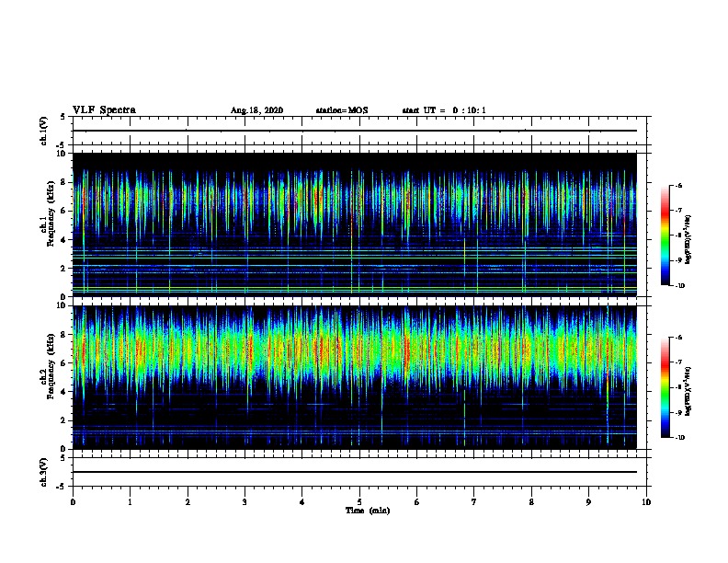Click the "Time (min)" x-axis label
This screenshot has width=728, height=563.
tap(368, 511)
